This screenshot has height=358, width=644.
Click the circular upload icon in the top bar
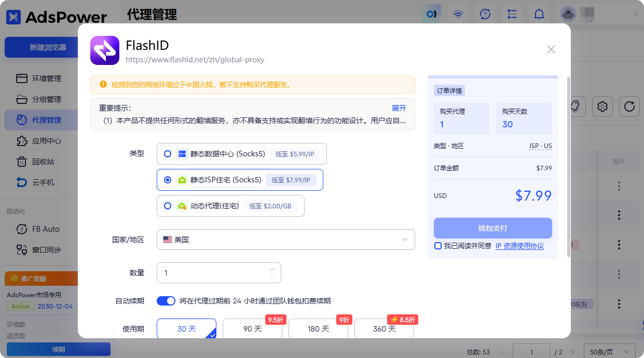click(485, 14)
